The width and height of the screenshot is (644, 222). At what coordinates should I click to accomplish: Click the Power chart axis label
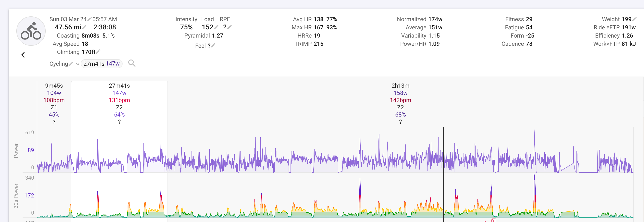click(x=16, y=150)
